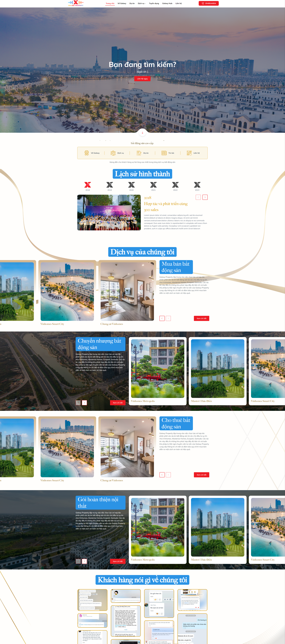This screenshot has width=285, height=644.
Task: Click the Về Galaxy badge icon
Action: [87, 153]
